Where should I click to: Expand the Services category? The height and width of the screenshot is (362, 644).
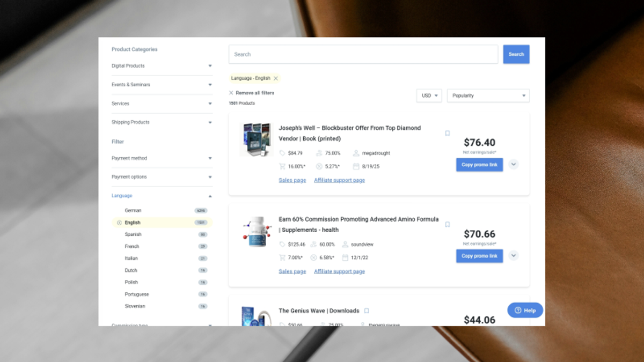click(162, 104)
